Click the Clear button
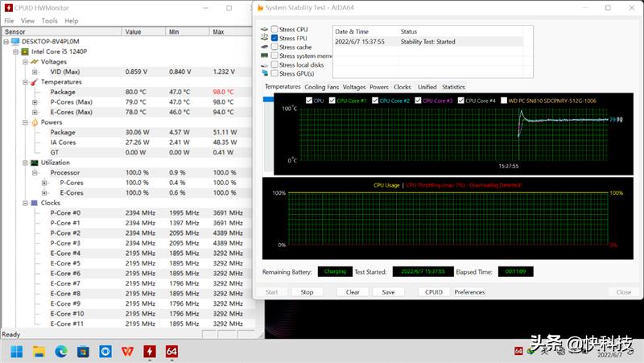Screen dimensions: 644x363 353,292
